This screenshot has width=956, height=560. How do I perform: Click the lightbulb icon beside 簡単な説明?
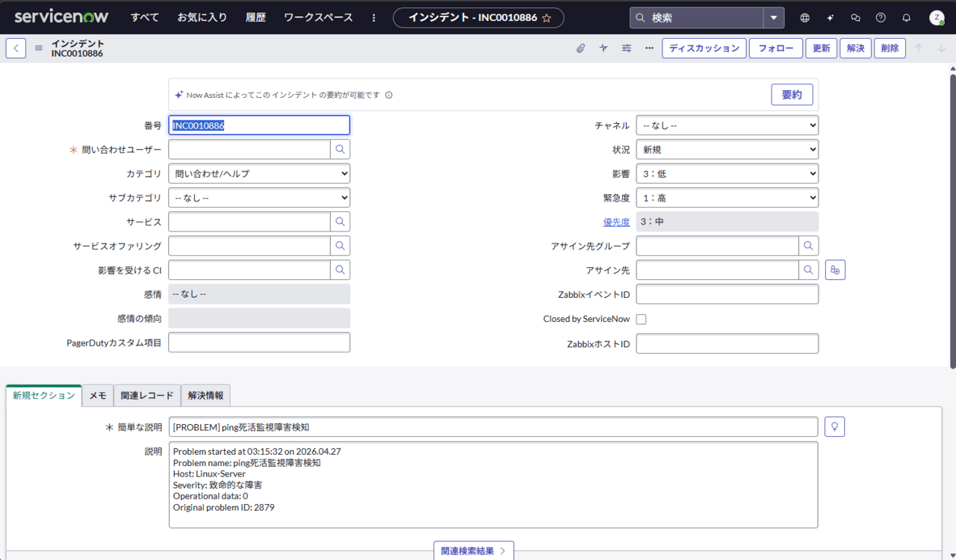834,426
